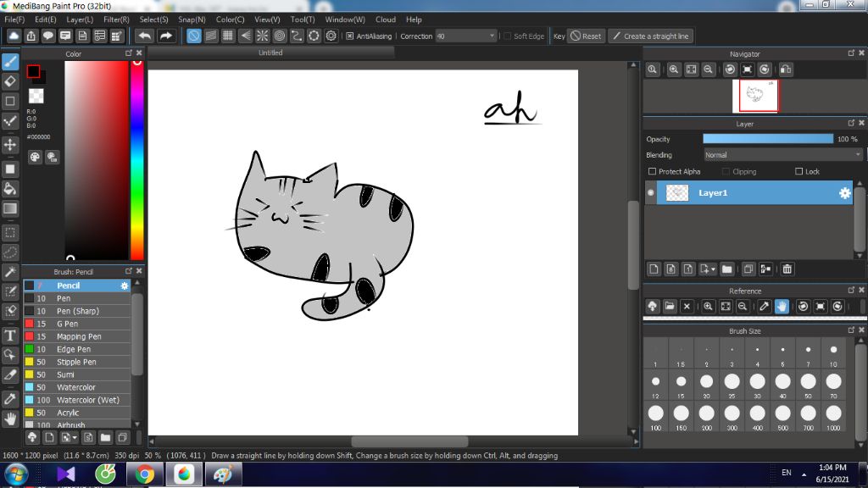Image resolution: width=868 pixels, height=488 pixels.
Task: Open Layer1 settings gear
Action: pyautogui.click(x=845, y=192)
